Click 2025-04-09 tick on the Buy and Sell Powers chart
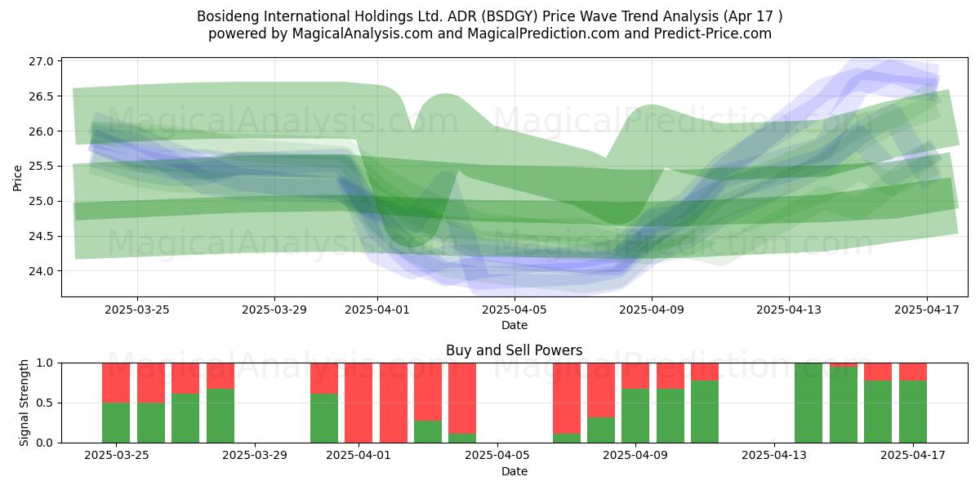 [635, 456]
